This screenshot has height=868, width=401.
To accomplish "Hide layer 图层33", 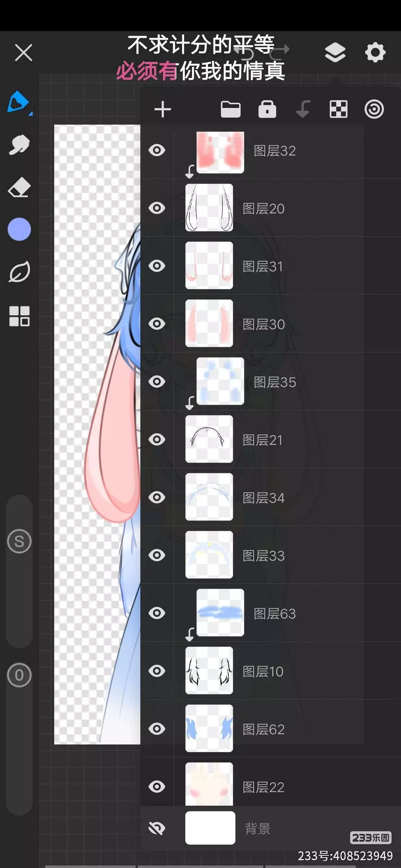I will [x=157, y=555].
